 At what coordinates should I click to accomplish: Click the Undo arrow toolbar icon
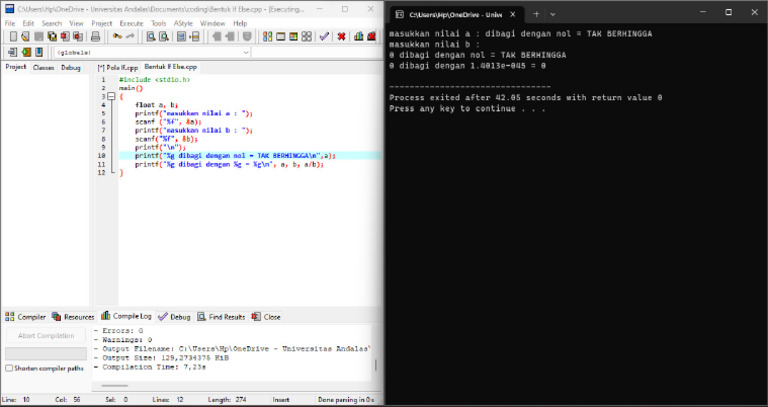pyautogui.click(x=117, y=36)
